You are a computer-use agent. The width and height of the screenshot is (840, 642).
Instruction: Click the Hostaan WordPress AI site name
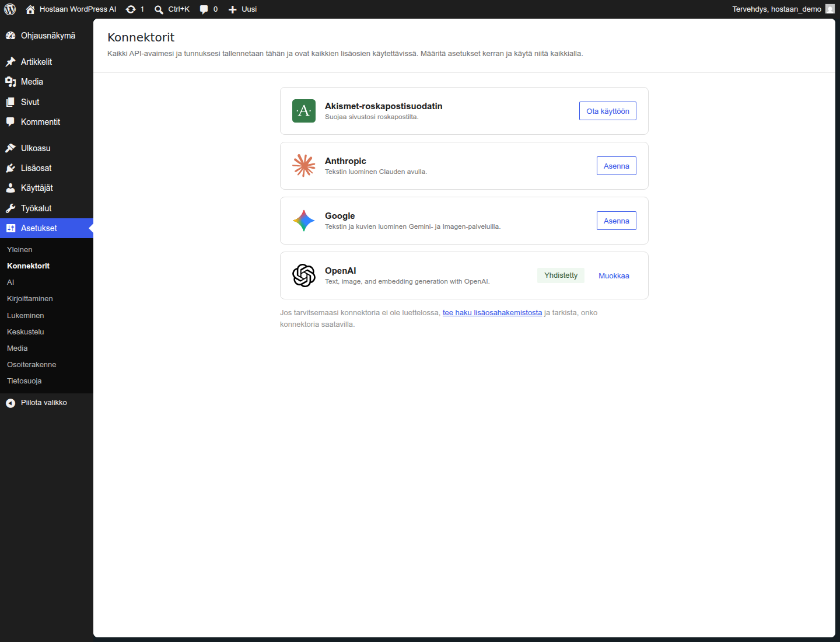78,9
